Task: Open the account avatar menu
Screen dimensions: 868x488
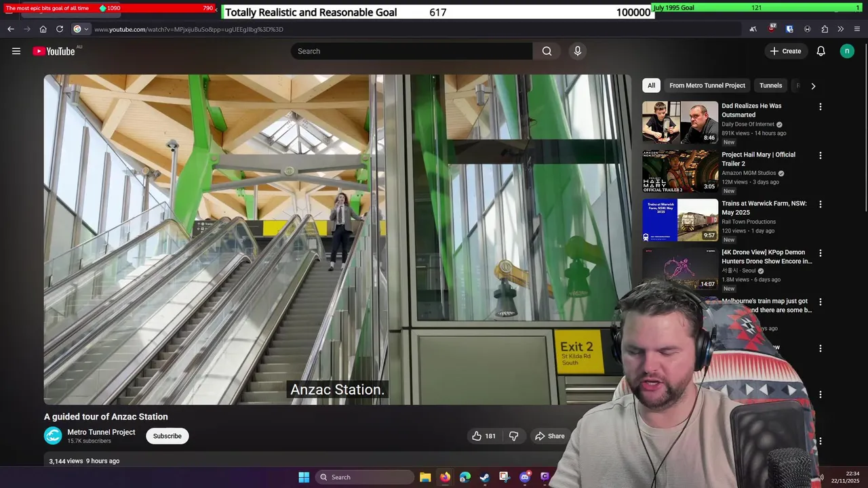Action: [847, 51]
